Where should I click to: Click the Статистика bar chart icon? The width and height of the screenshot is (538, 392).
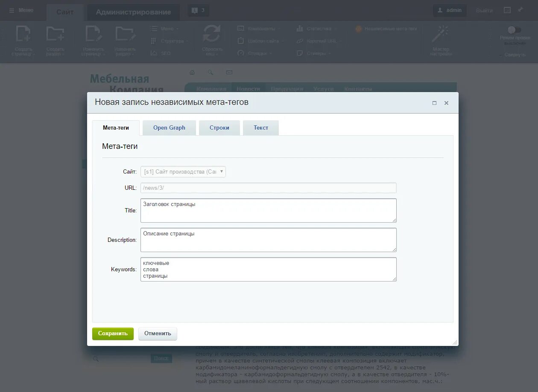point(299,29)
